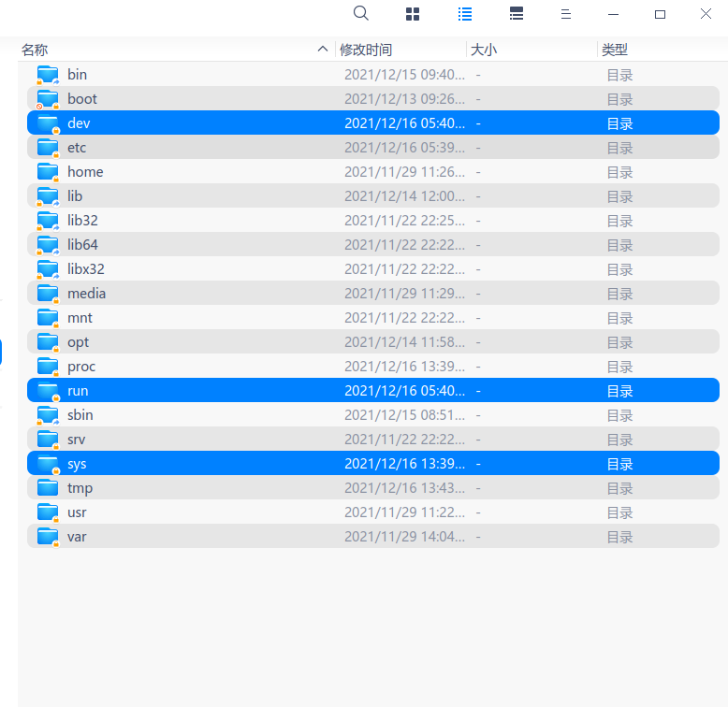
Task: Select the folder name 'etc'
Action: point(77,148)
